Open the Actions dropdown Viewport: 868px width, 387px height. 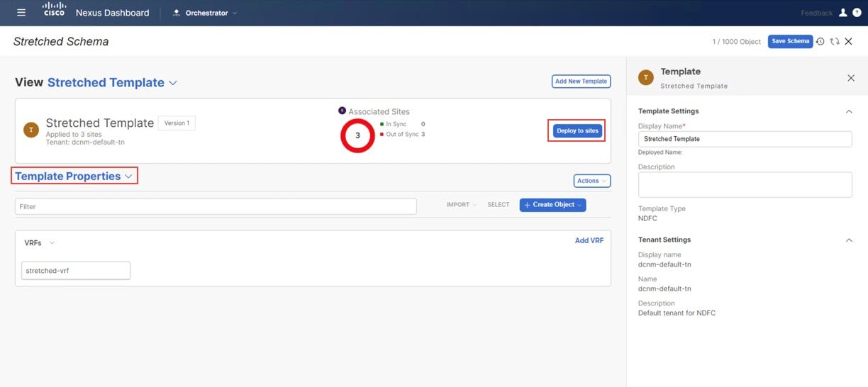(591, 181)
